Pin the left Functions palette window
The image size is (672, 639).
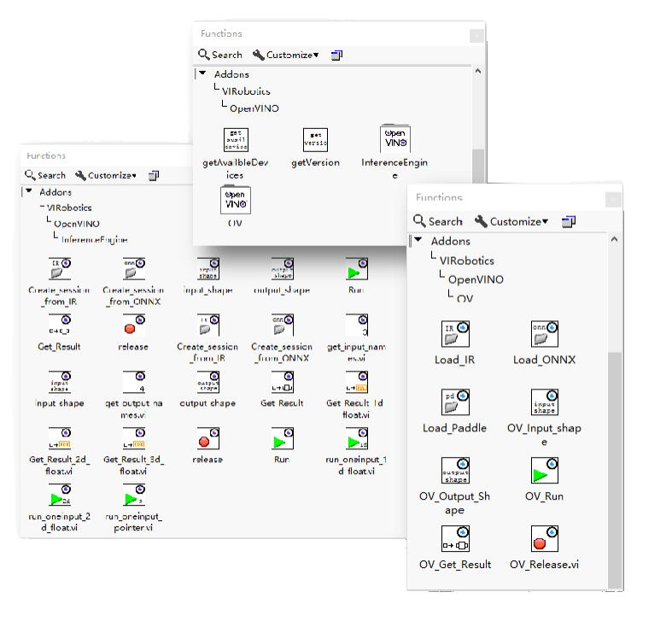point(154,175)
